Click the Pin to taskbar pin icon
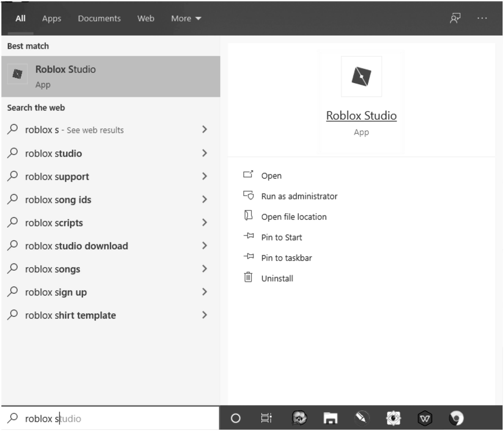 [x=249, y=256]
